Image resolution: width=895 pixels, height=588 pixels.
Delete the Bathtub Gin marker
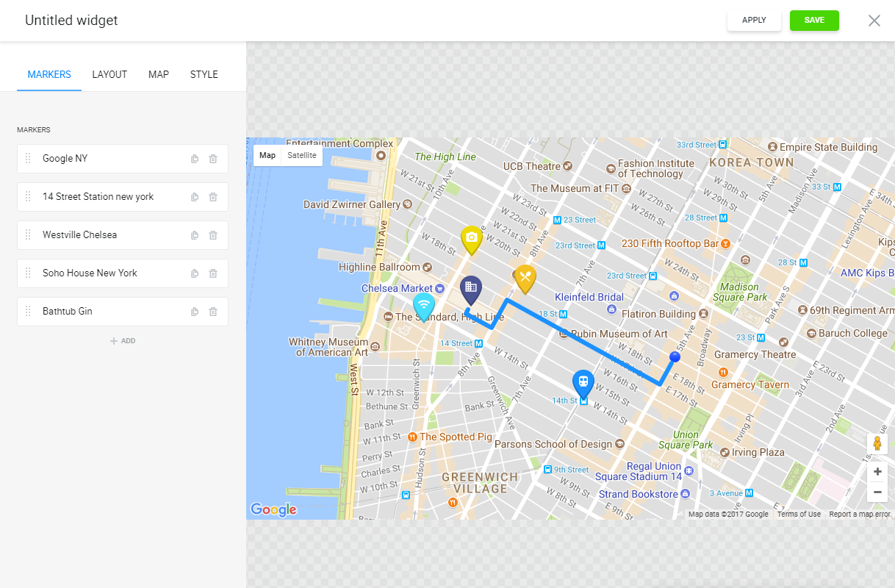[x=213, y=312]
